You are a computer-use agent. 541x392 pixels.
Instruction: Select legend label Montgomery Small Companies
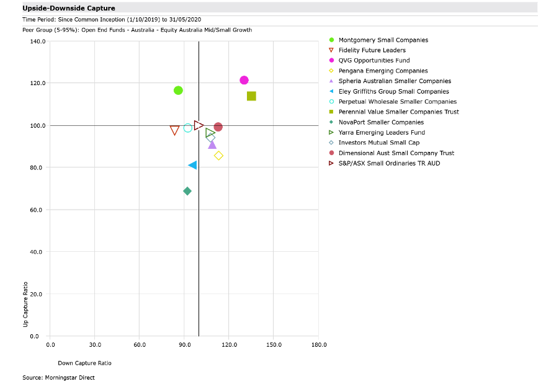tap(383, 40)
